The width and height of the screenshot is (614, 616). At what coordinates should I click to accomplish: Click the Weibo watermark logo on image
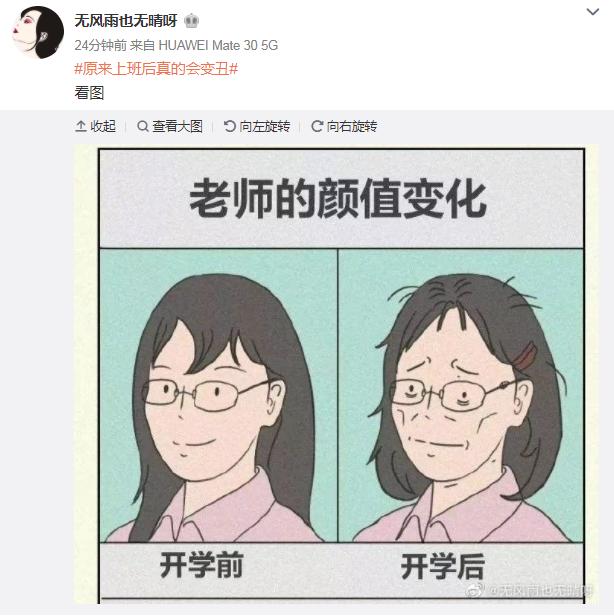point(475,590)
